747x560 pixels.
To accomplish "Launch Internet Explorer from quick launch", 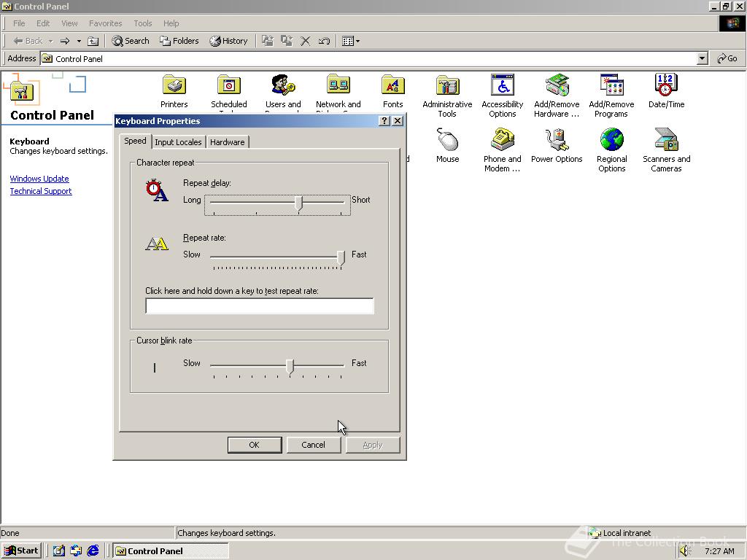I will pos(93,551).
